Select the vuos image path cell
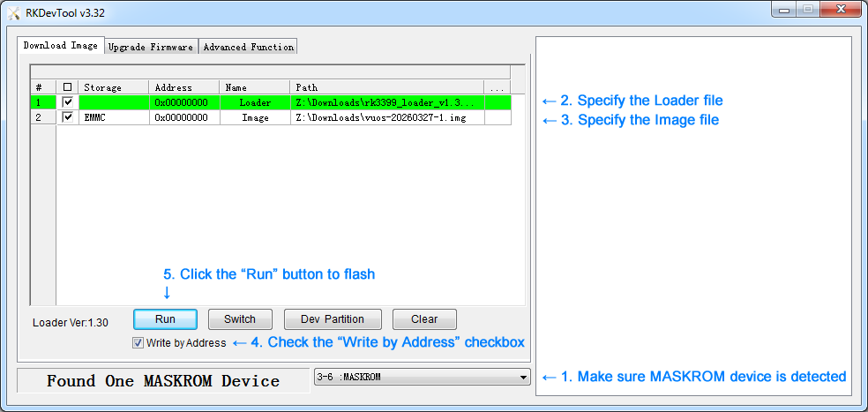This screenshot has height=412, width=868. pyautogui.click(x=386, y=117)
